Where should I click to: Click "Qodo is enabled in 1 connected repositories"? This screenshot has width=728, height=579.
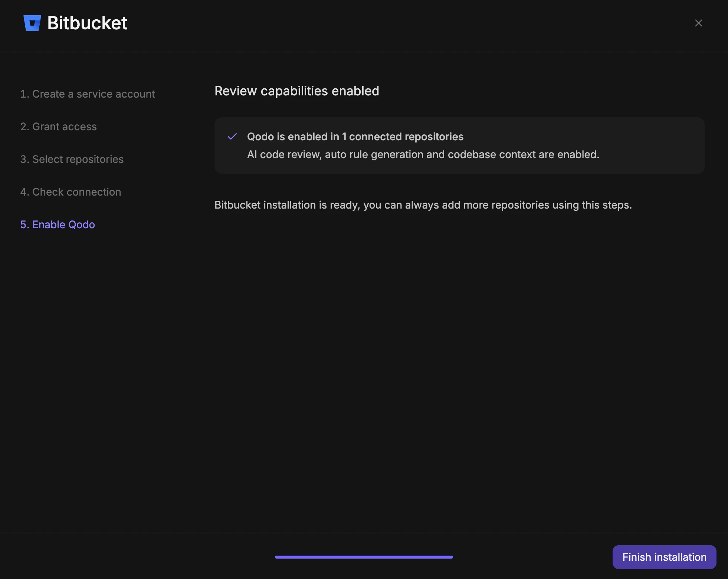[x=355, y=137]
